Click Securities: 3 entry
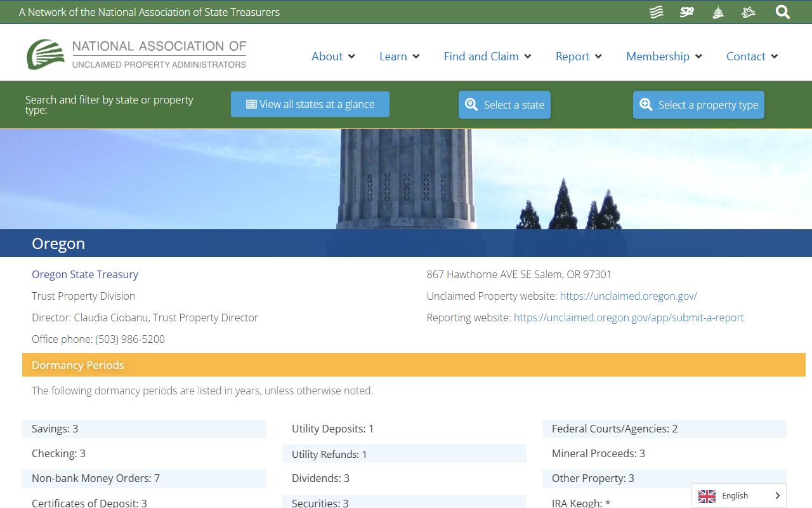This screenshot has height=508, width=812. coord(404,503)
